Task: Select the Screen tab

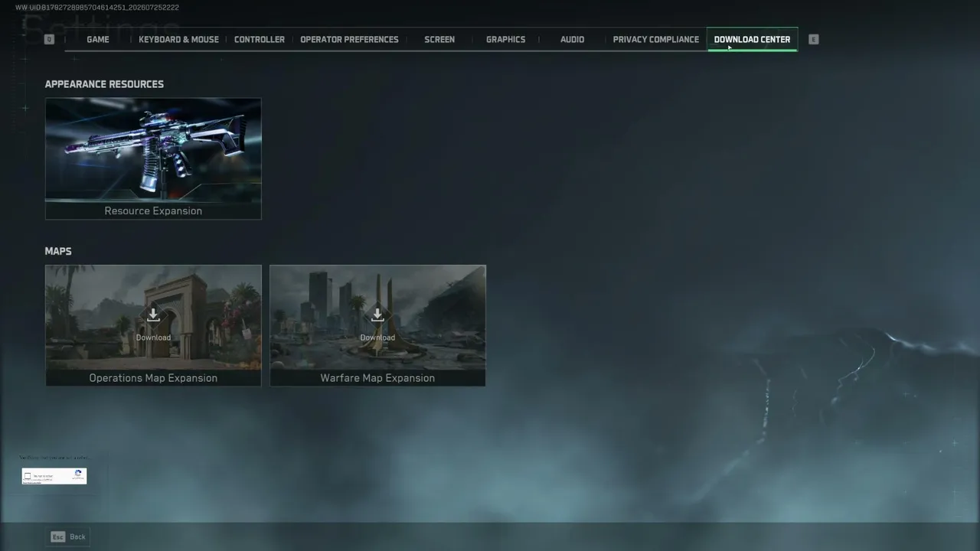Action: (x=439, y=39)
